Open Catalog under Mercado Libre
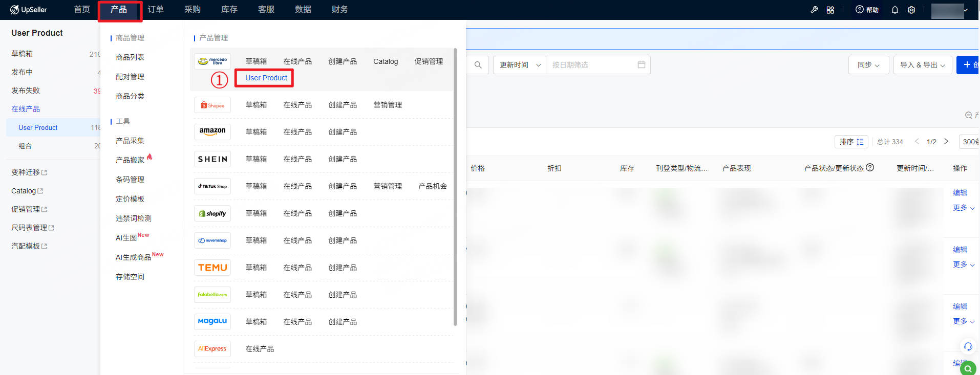This screenshot has height=375, width=980. (386, 61)
